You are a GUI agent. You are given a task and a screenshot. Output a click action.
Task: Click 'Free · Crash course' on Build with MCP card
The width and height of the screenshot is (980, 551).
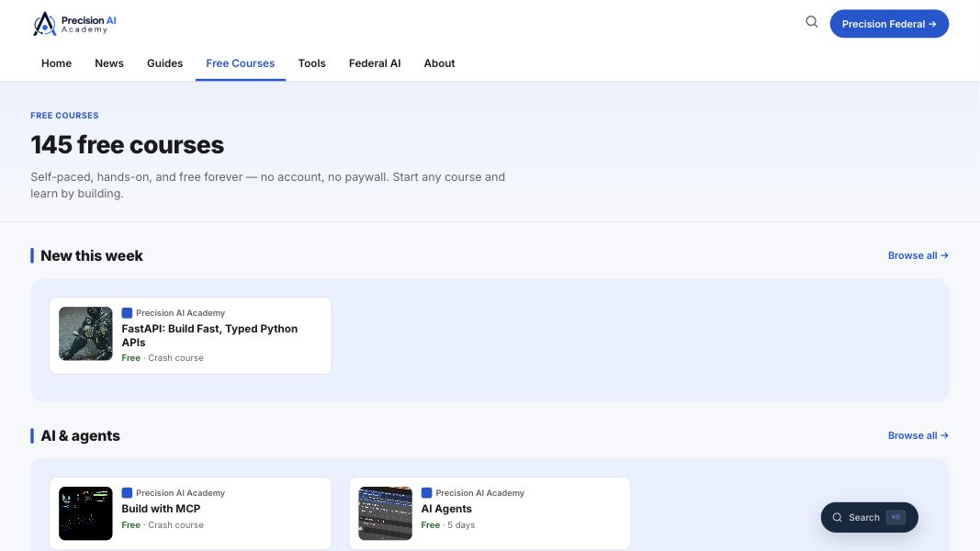tap(163, 524)
